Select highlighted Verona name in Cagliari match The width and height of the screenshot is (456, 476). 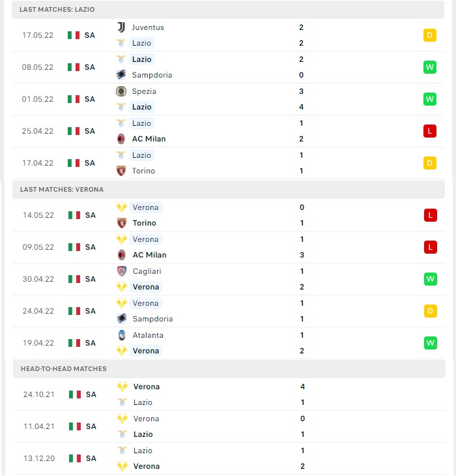[146, 287]
